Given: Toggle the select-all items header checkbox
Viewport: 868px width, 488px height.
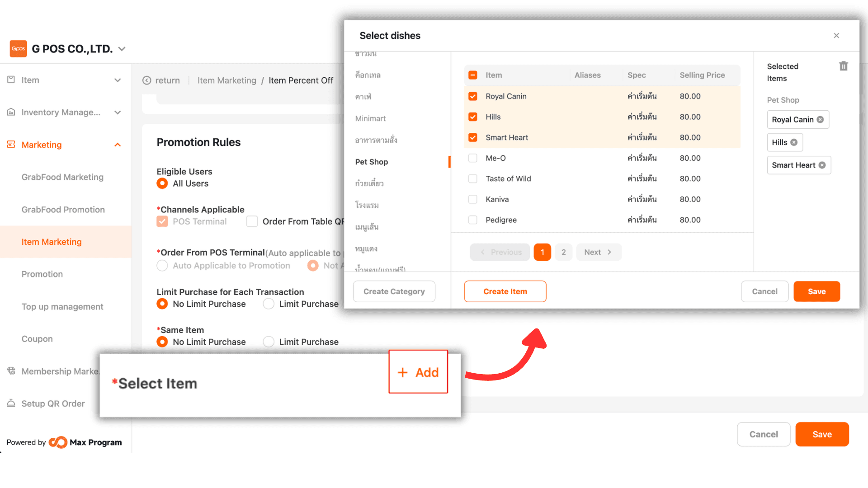Looking at the screenshot, I should coord(473,75).
